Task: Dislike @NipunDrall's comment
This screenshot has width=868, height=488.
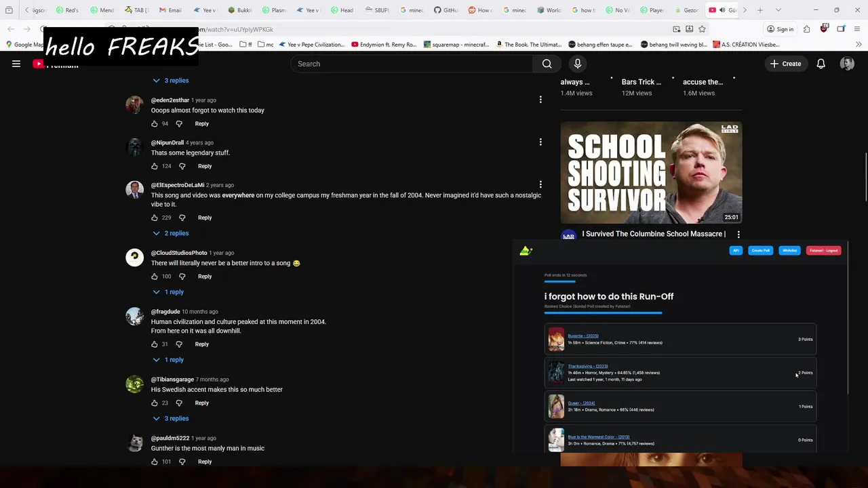Action: [x=182, y=166]
